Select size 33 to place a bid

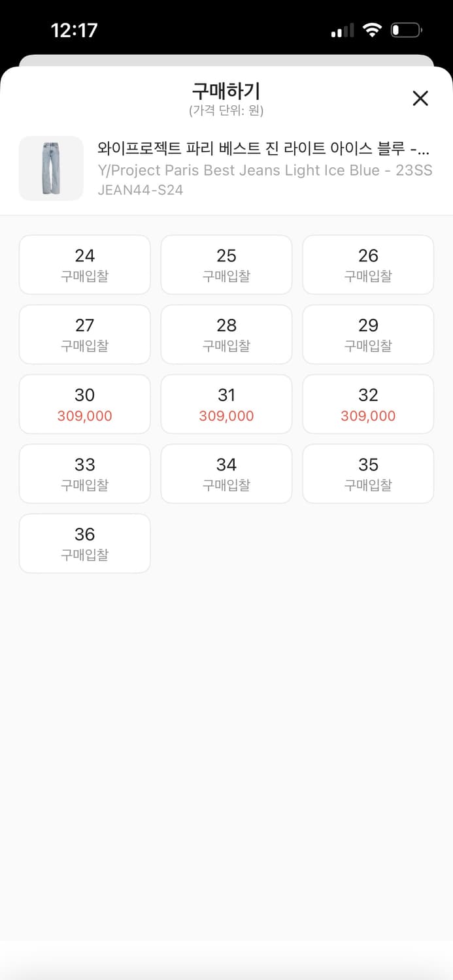point(84,473)
